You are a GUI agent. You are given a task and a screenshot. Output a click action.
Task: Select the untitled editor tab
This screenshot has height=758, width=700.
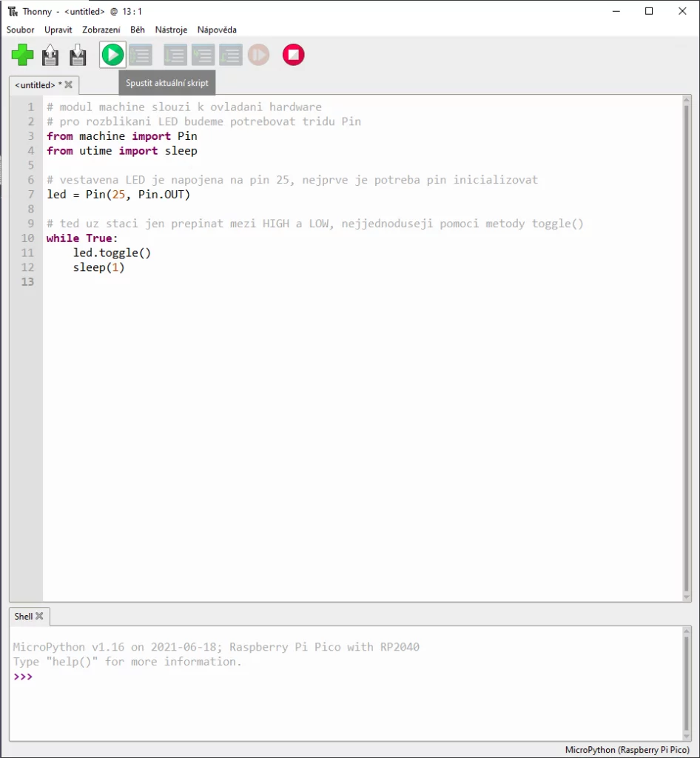tap(36, 85)
